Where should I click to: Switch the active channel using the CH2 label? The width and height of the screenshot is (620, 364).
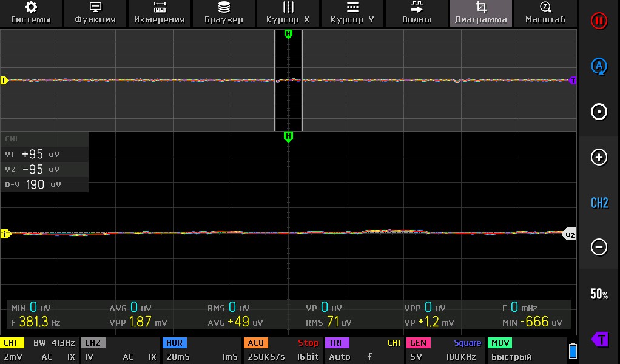[x=599, y=203]
